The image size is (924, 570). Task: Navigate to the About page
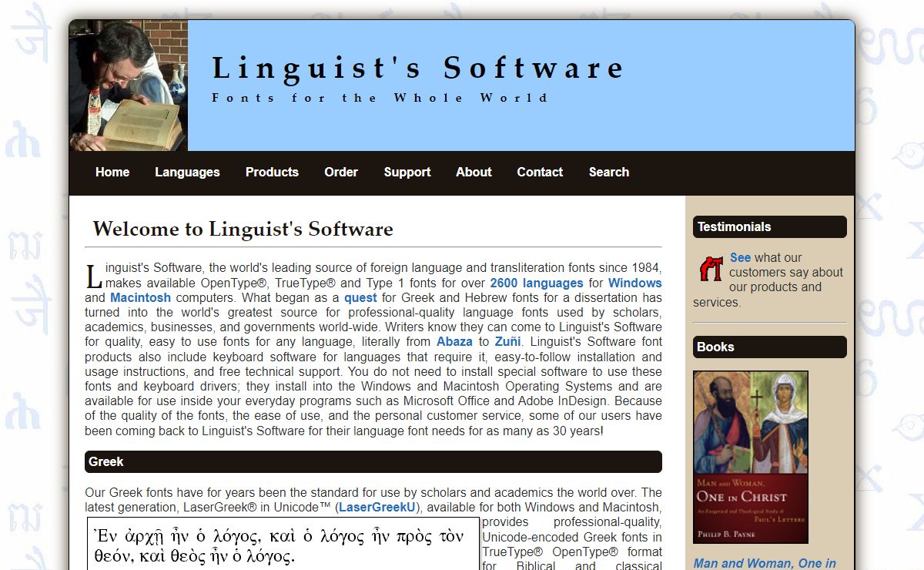pos(474,173)
